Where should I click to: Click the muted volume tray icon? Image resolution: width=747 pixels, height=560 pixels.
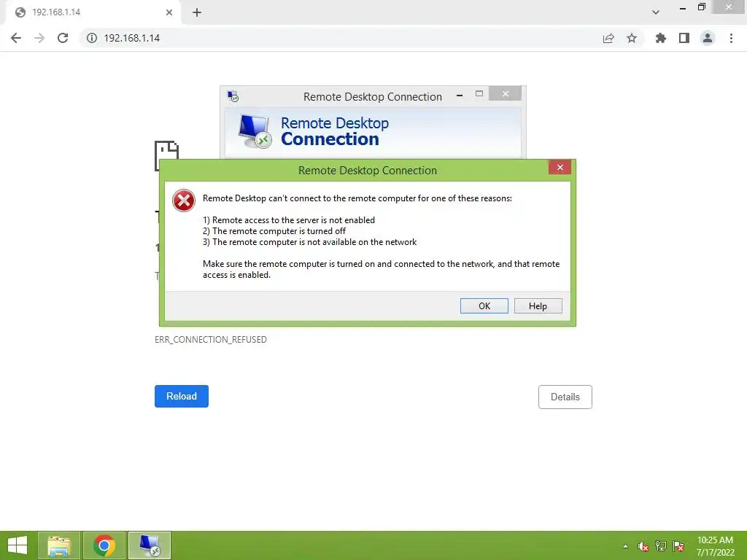[643, 546]
